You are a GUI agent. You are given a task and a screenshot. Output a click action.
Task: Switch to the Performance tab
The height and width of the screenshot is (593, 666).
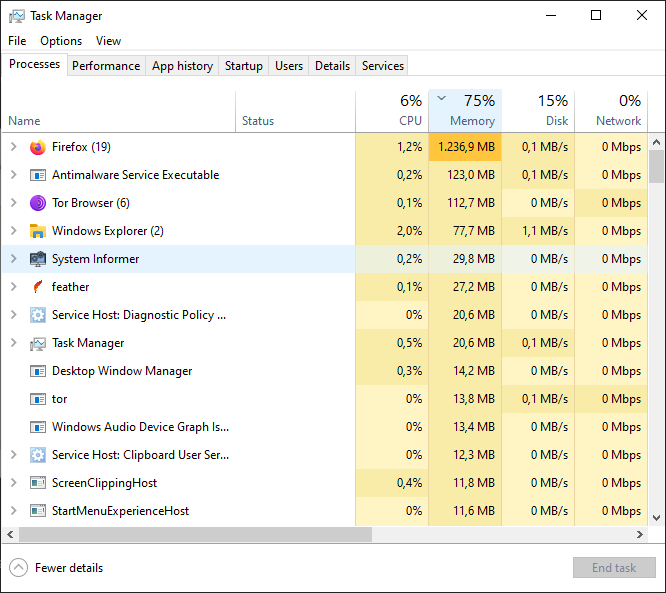click(106, 66)
